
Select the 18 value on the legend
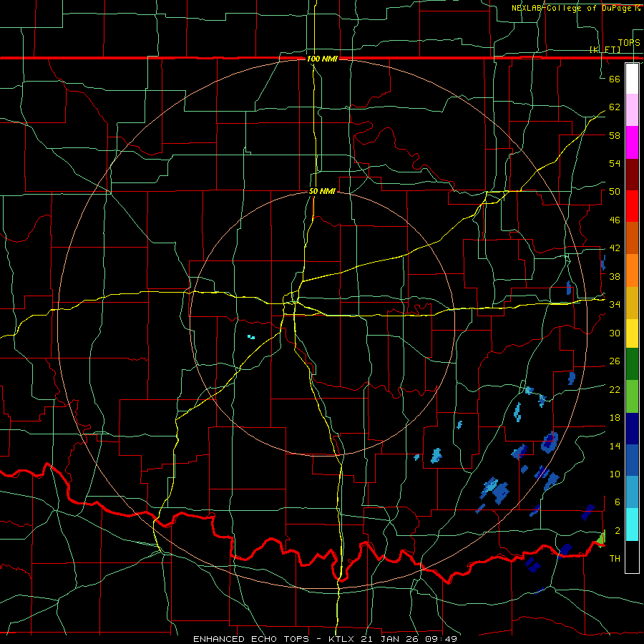tap(615, 418)
